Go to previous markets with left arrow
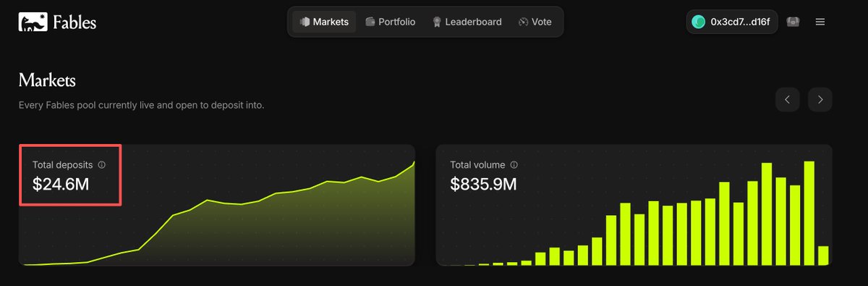Screen dimensions: 868x286 click(788, 99)
